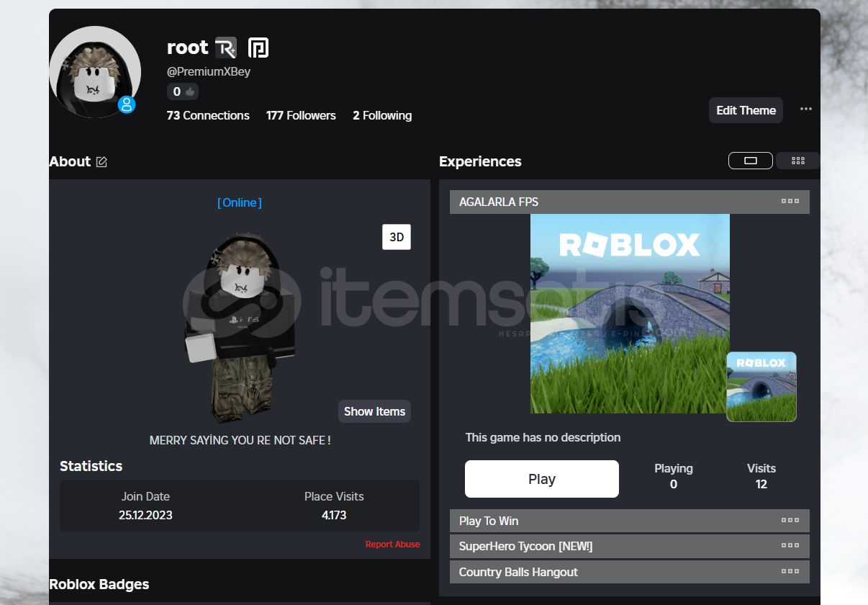Edit the About section with pencil icon

[101, 162]
